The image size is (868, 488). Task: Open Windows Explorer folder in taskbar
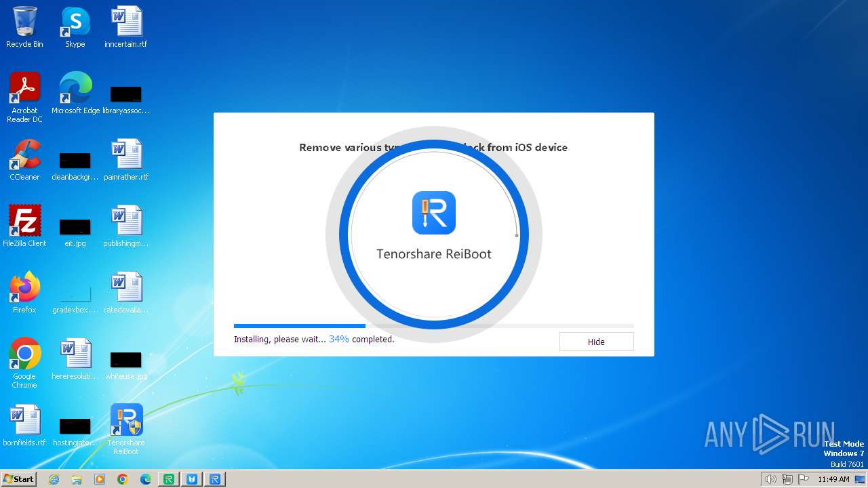coord(77,479)
